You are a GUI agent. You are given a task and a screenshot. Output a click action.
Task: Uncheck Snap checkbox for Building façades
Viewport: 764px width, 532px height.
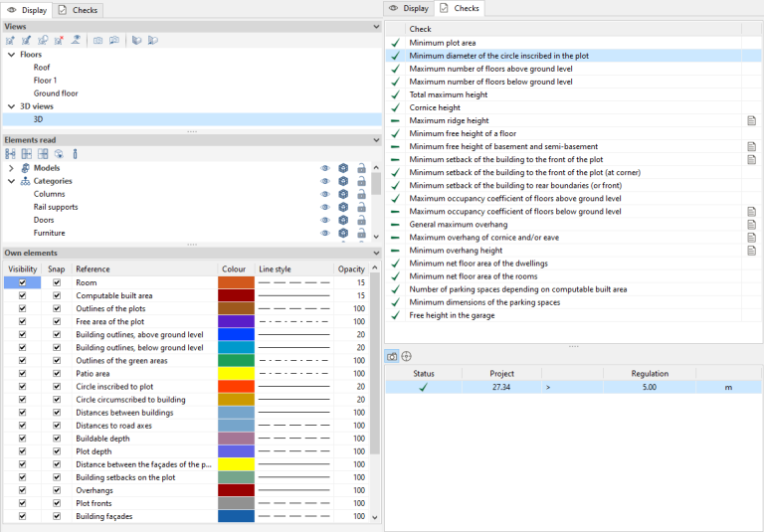click(x=57, y=516)
